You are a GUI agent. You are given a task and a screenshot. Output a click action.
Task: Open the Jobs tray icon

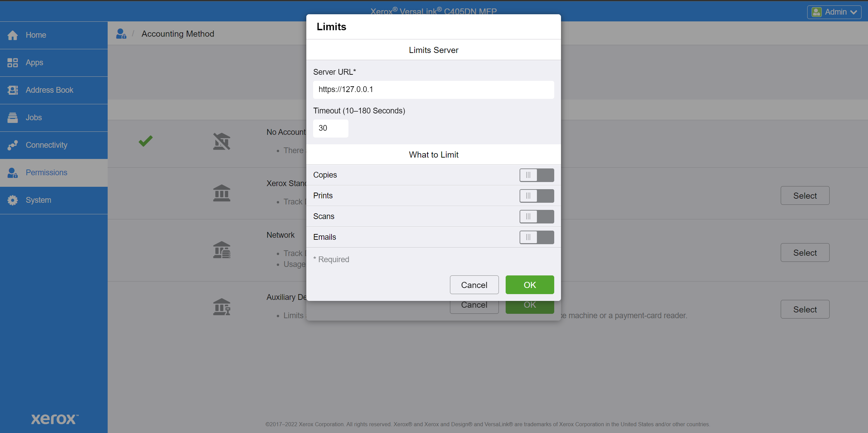click(13, 118)
